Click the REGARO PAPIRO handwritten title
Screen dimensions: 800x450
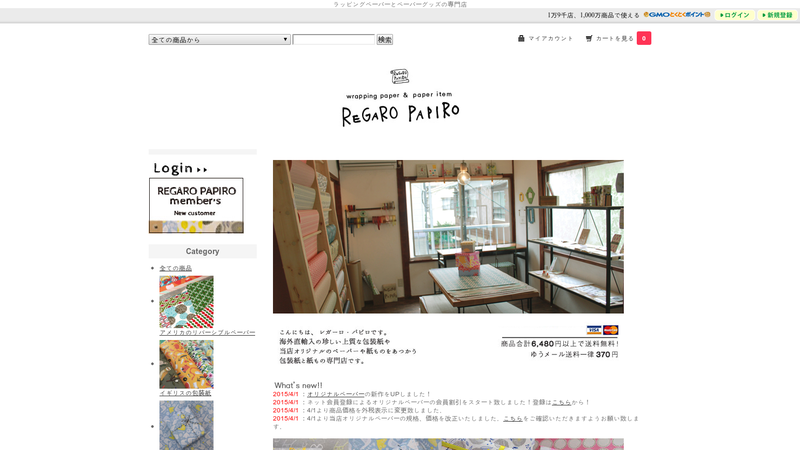[401, 114]
